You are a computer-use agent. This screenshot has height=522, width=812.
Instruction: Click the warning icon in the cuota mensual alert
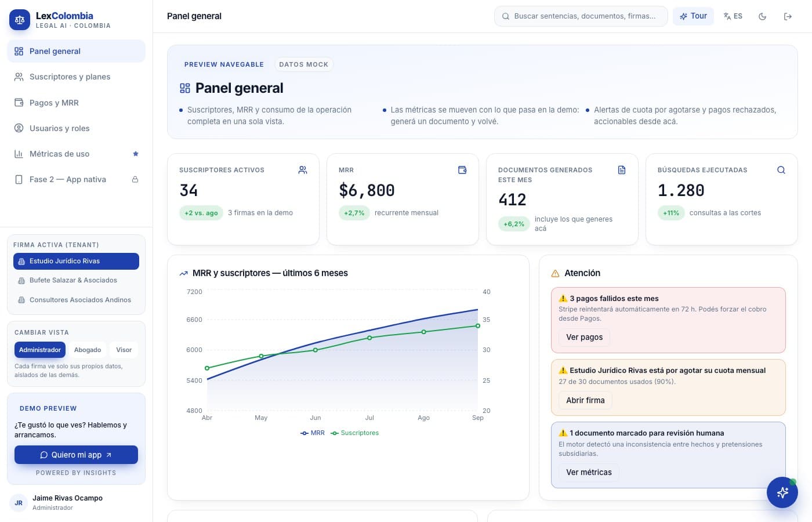click(563, 370)
